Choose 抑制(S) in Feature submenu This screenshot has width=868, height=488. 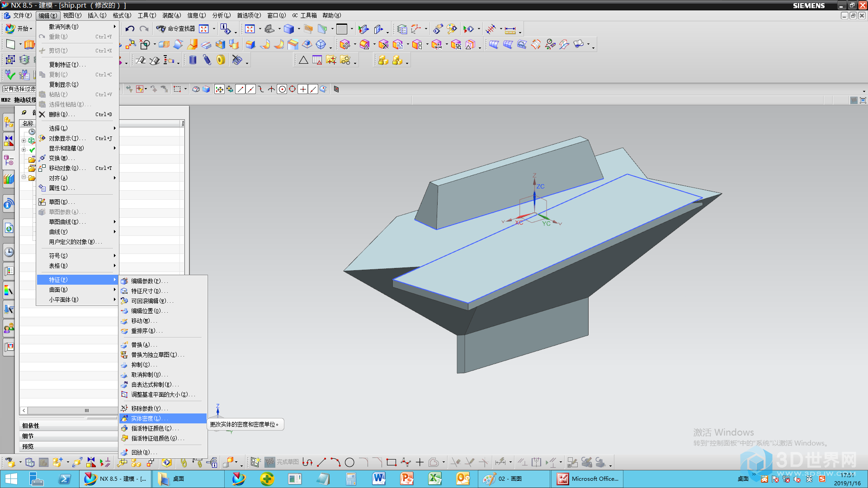point(163,365)
